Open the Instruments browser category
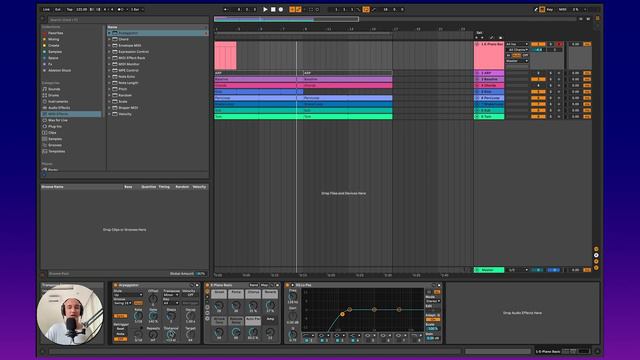 (x=58, y=102)
